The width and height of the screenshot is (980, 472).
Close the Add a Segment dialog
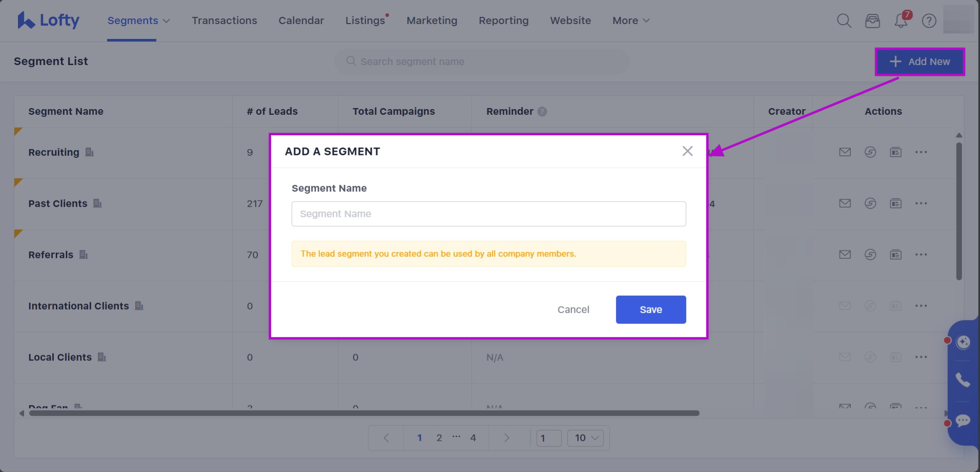(687, 151)
